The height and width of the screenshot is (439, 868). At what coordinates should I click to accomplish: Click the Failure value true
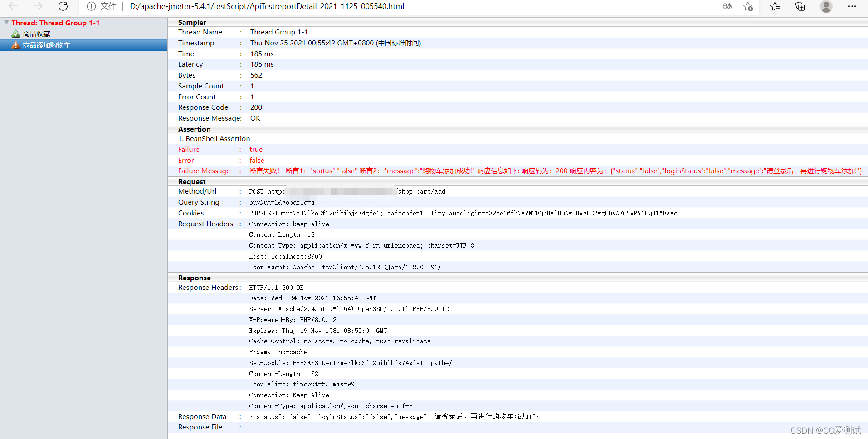[256, 150]
